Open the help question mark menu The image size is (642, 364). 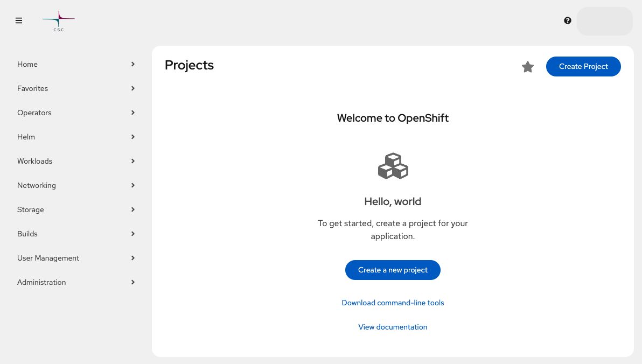568,20
